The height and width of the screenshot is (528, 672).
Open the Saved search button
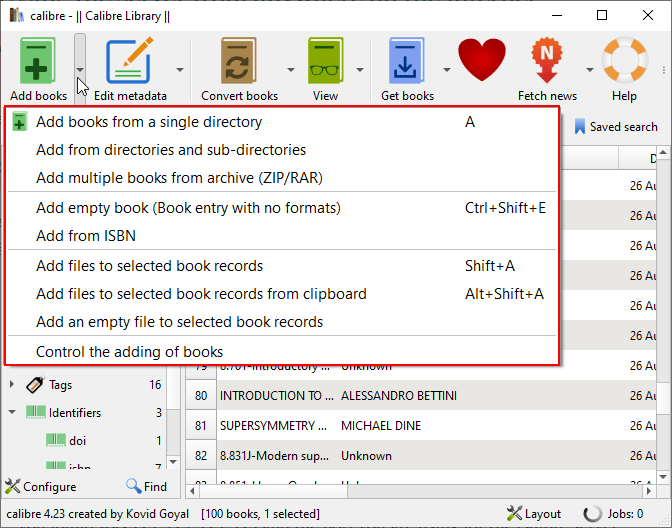click(616, 126)
